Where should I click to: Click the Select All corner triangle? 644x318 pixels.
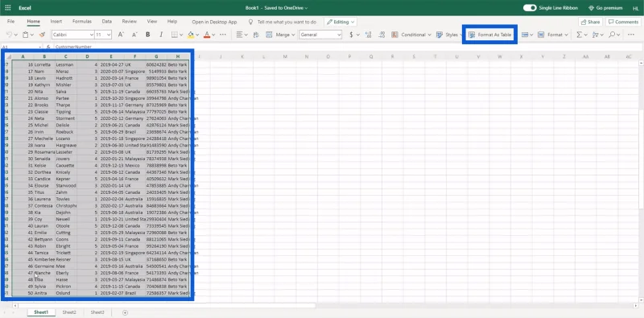coord(9,56)
